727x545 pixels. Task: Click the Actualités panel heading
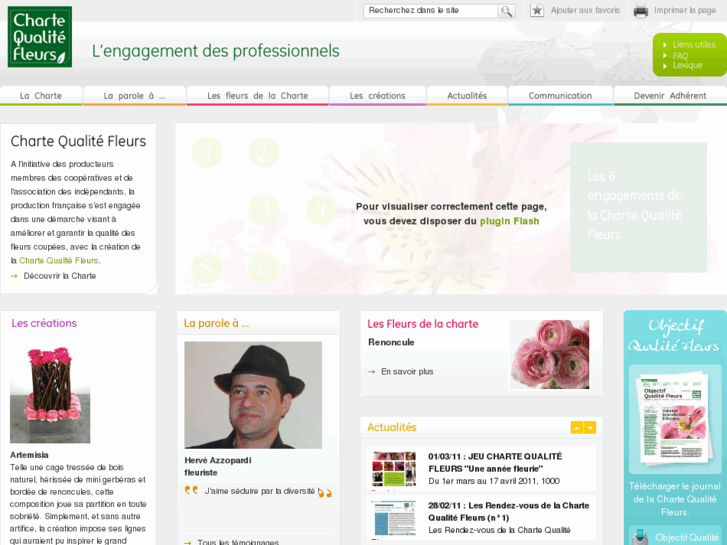(x=392, y=427)
